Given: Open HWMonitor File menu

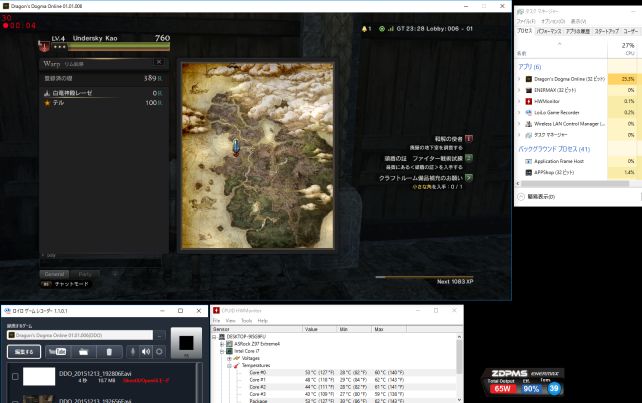Looking at the screenshot, I should (217, 321).
